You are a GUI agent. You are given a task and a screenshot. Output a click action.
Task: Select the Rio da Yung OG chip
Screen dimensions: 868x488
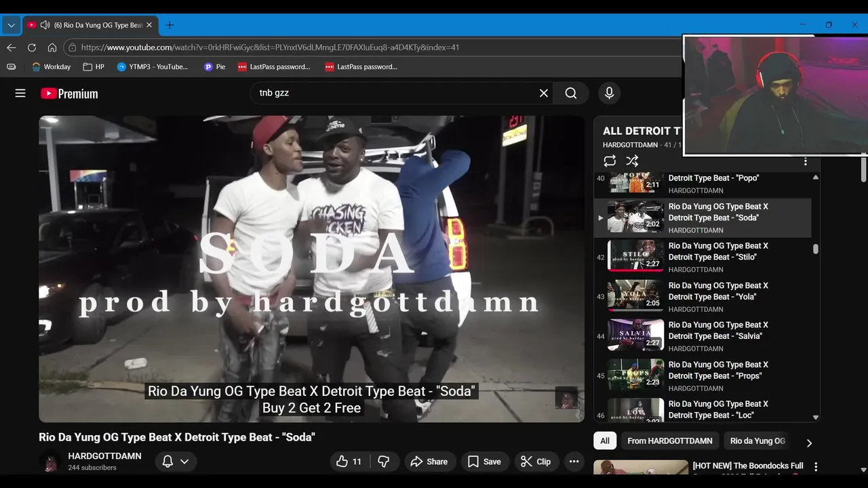757,441
